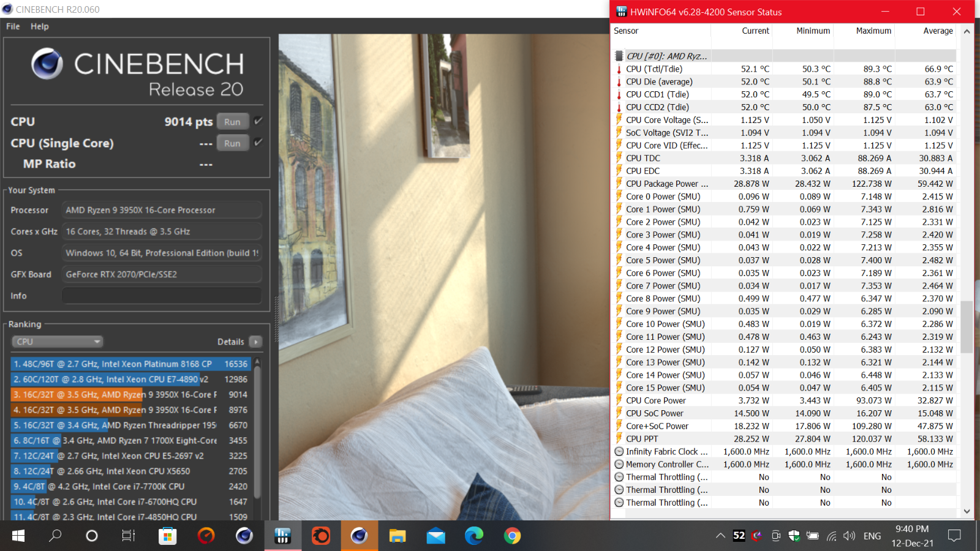Click thermometer icon beside CPU (Tctl/Tdie)
The image size is (980, 551).
tap(619, 69)
